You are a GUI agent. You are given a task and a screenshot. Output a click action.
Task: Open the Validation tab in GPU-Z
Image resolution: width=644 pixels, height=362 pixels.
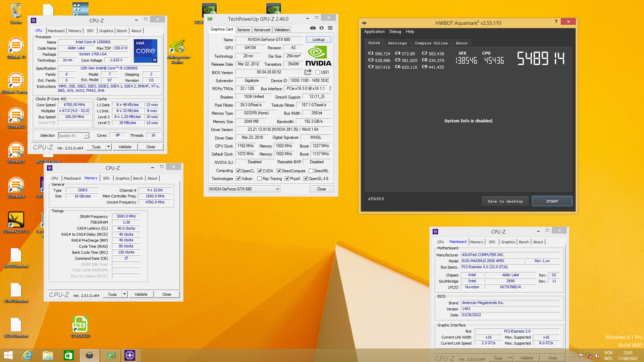[282, 30]
